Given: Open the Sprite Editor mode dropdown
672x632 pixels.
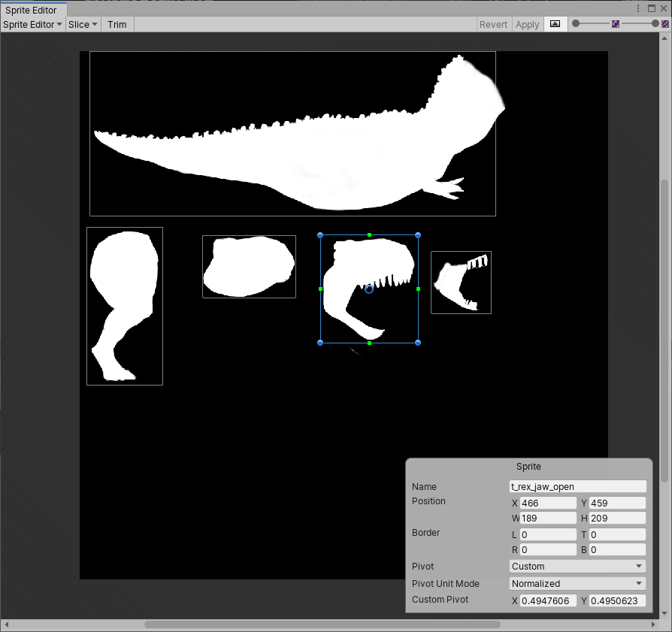Looking at the screenshot, I should 32,24.
